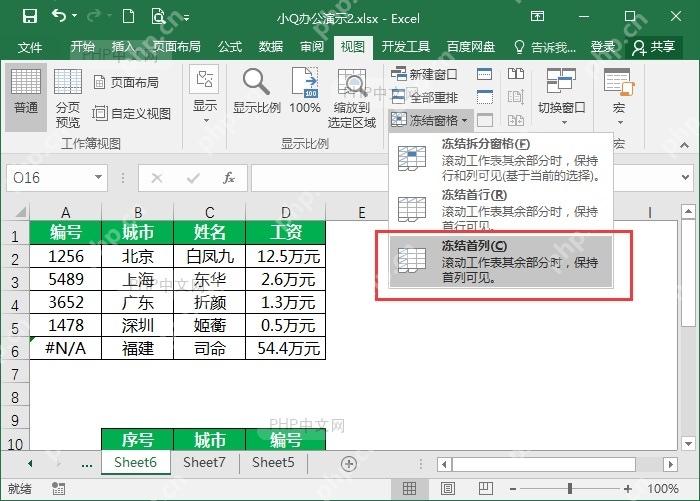The height and width of the screenshot is (501, 700).
Task: Expand the formula bar
Action: click(x=685, y=177)
